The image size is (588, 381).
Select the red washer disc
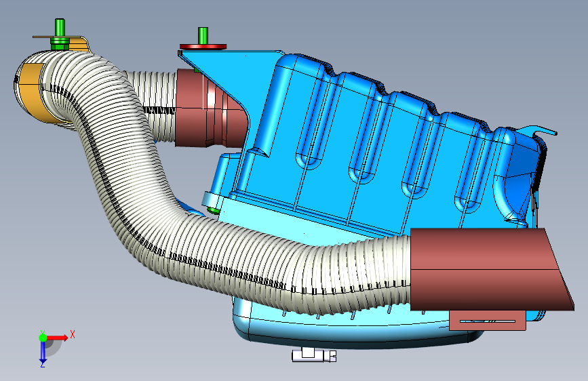(203, 47)
